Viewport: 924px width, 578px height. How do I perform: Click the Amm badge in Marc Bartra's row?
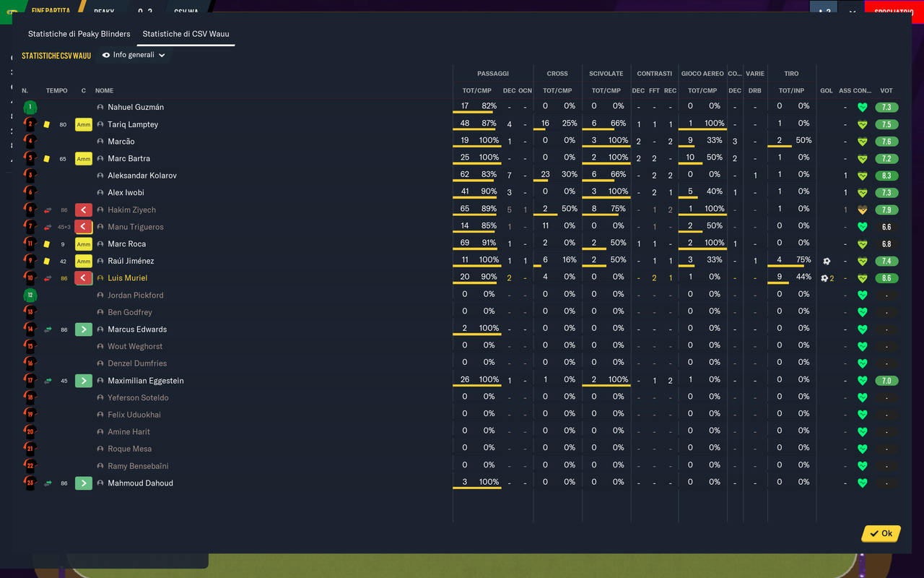[x=84, y=159]
